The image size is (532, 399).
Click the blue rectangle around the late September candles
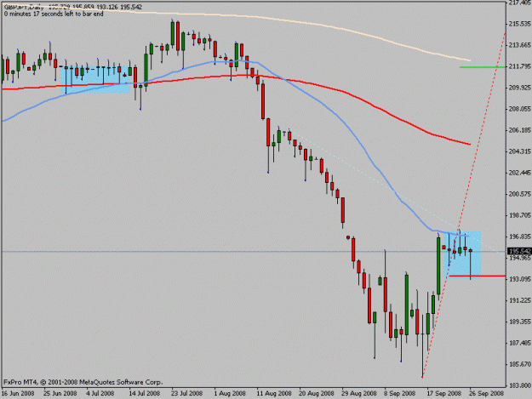(462, 254)
